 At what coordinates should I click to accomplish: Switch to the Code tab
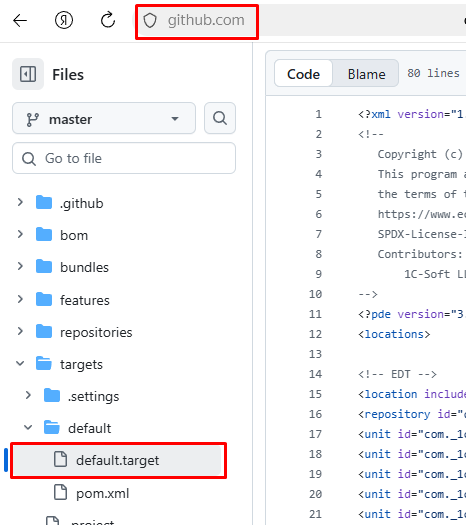pyautogui.click(x=303, y=74)
